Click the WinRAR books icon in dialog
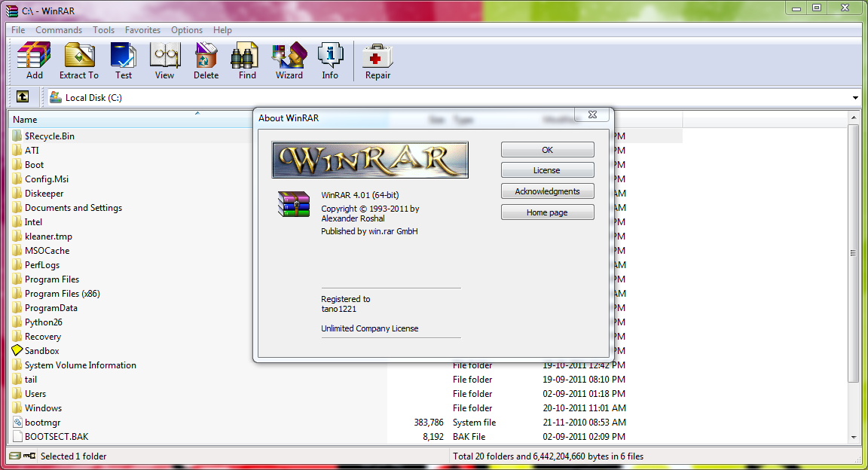868x470 pixels. (293, 203)
